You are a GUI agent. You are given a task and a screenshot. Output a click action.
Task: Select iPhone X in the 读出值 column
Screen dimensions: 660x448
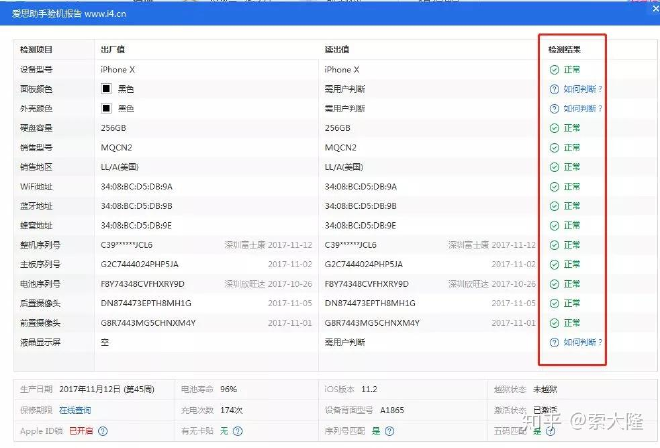(342, 70)
